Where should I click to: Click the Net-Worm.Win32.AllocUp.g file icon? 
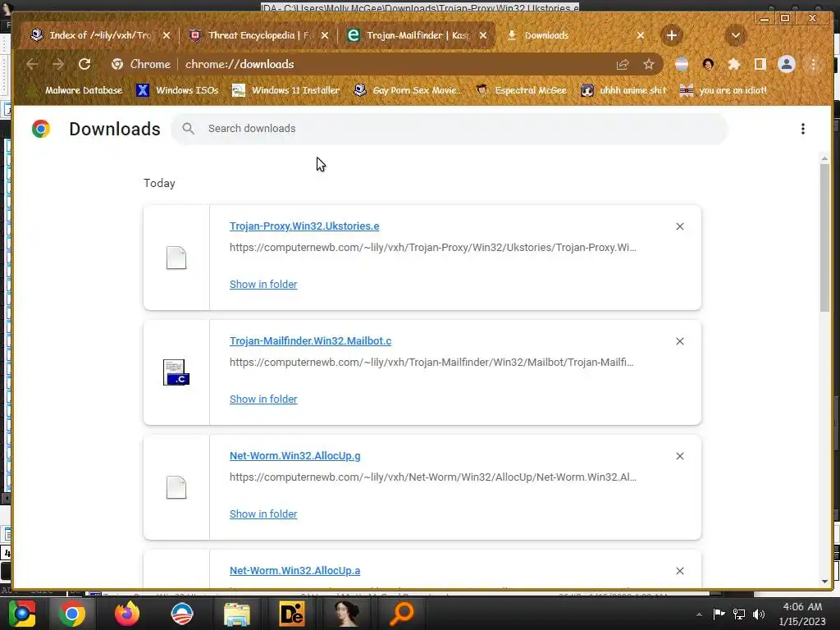point(176,487)
